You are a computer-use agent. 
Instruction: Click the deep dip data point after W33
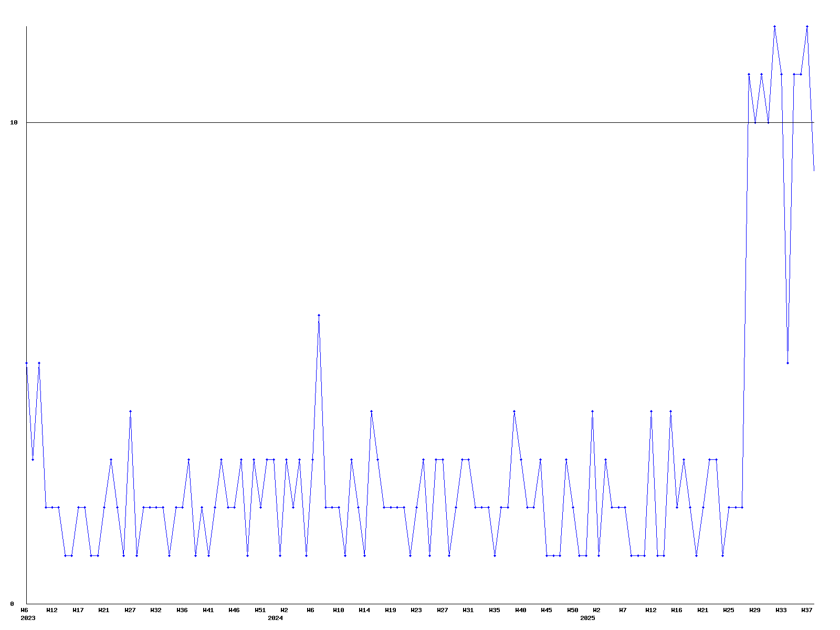click(787, 363)
